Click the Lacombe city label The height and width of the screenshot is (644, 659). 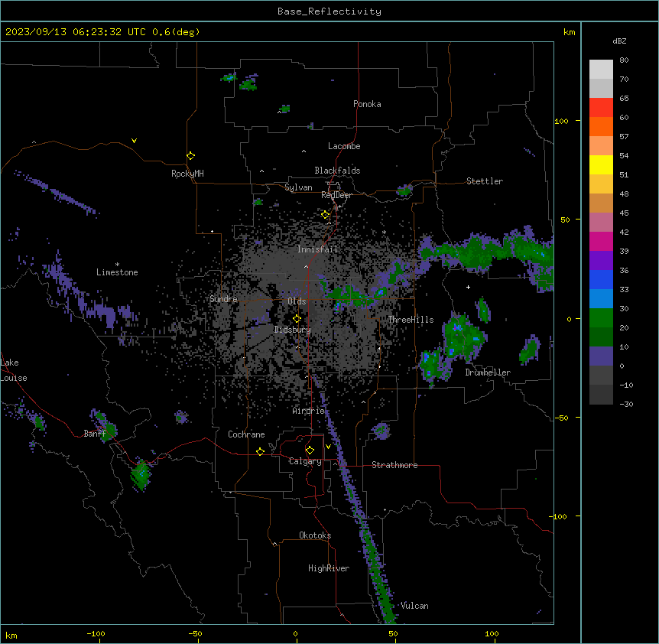344,146
